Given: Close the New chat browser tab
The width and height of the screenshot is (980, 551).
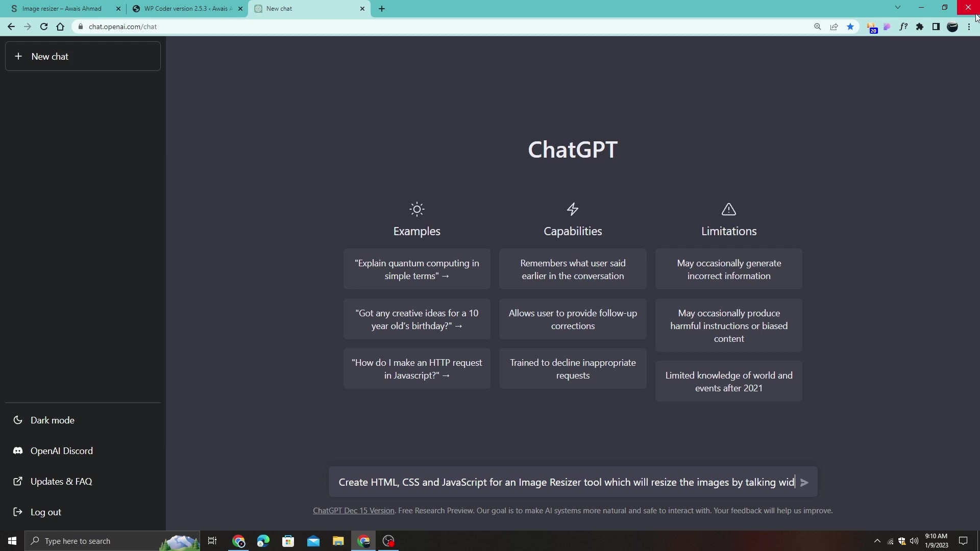Looking at the screenshot, I should 362,9.
